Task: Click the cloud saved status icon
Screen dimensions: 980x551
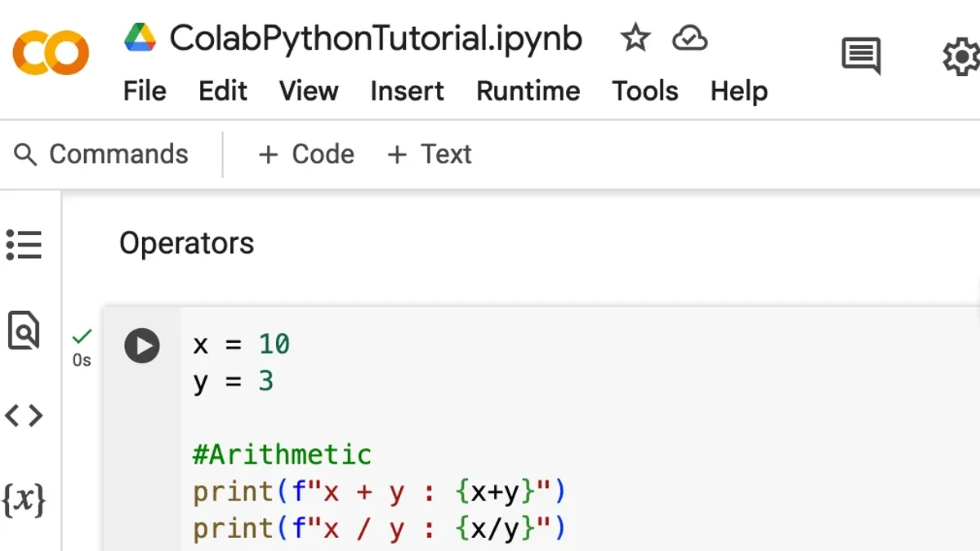Action: point(689,38)
